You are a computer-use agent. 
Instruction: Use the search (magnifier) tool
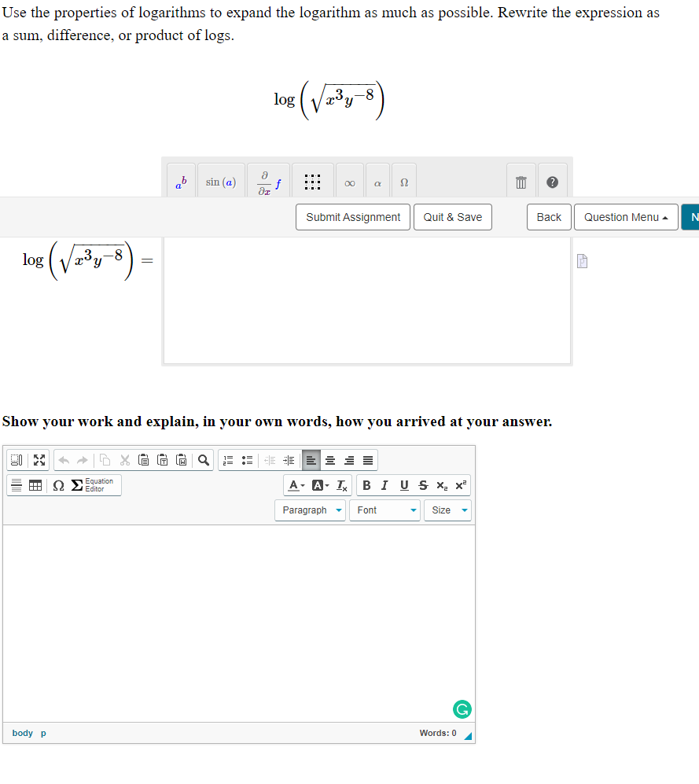203,460
